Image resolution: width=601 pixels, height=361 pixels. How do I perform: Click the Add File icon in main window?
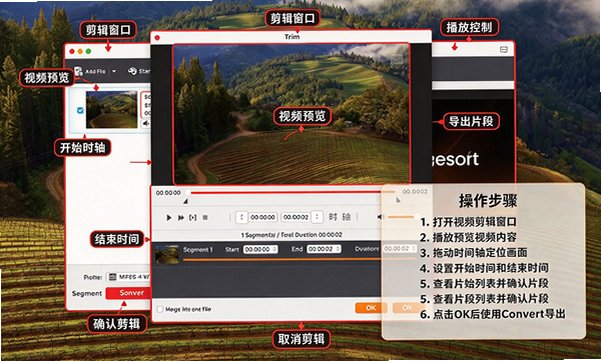(78, 71)
